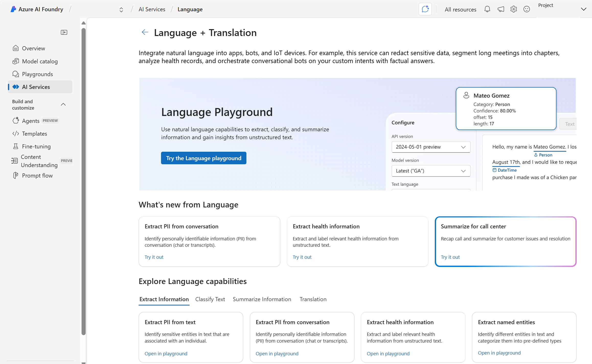The height and width of the screenshot is (364, 592).
Task: Open the feedback smiley icon
Action: [x=527, y=9]
